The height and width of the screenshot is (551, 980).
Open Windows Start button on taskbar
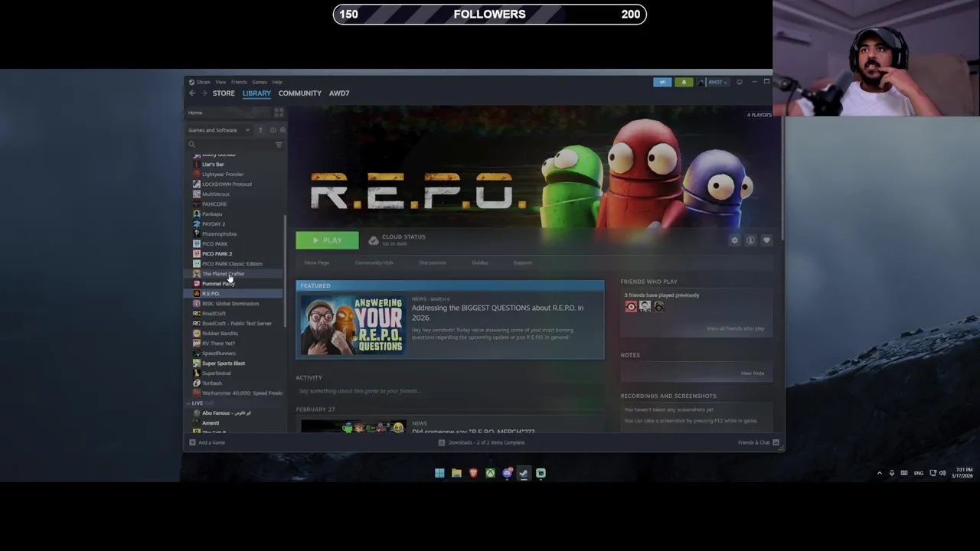coord(439,473)
